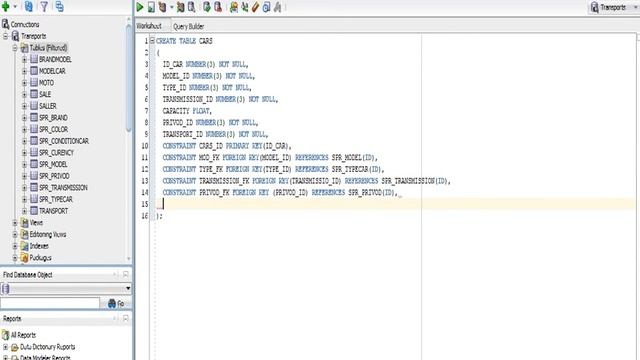Click the table icon beside SPR_BRAND
Screen dimensions: 640x360
point(34,118)
